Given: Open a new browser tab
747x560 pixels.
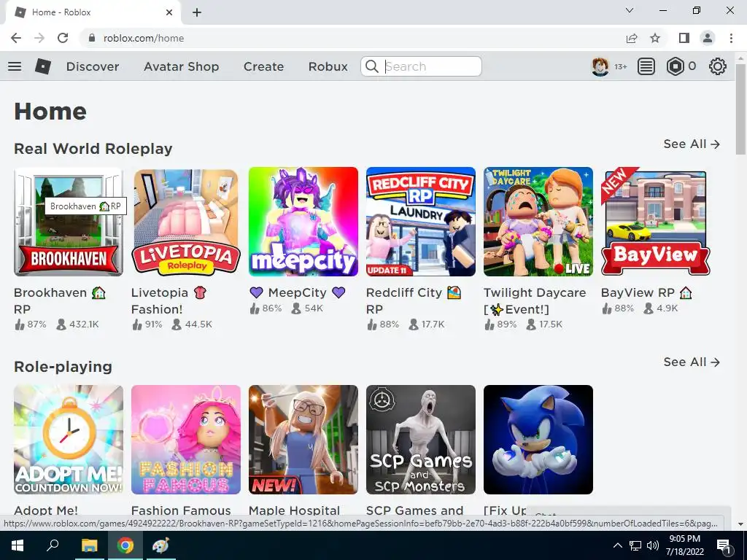Looking at the screenshot, I should (x=197, y=13).
